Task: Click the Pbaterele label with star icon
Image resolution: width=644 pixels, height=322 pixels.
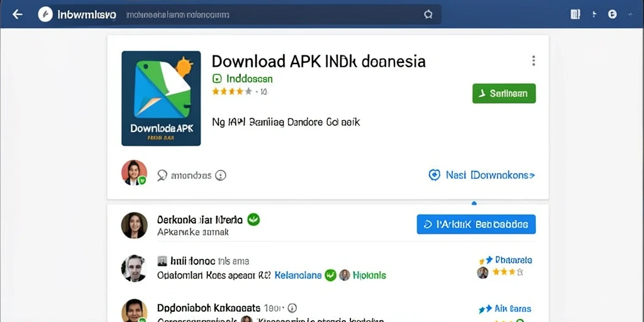Action: pos(506,260)
